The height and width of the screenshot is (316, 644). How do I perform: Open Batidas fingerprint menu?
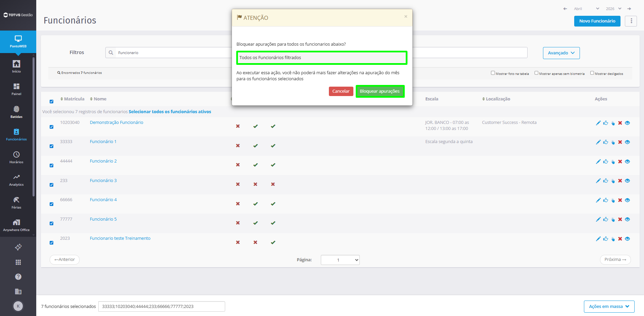(16, 112)
